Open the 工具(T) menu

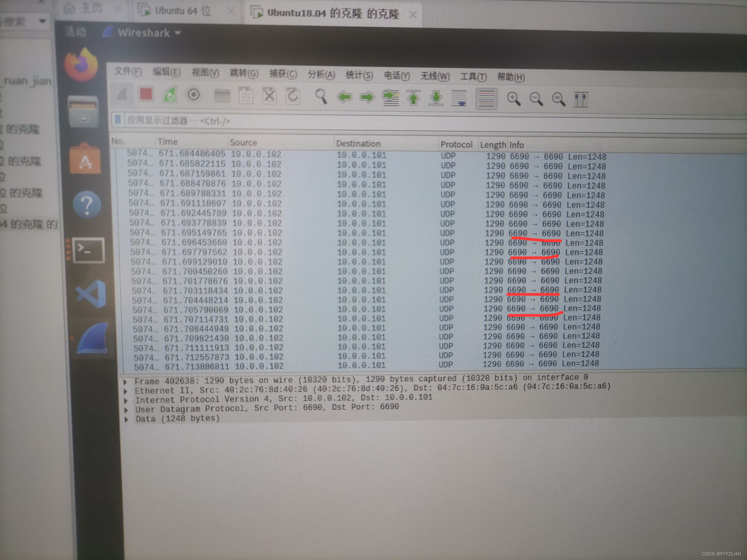click(x=473, y=77)
